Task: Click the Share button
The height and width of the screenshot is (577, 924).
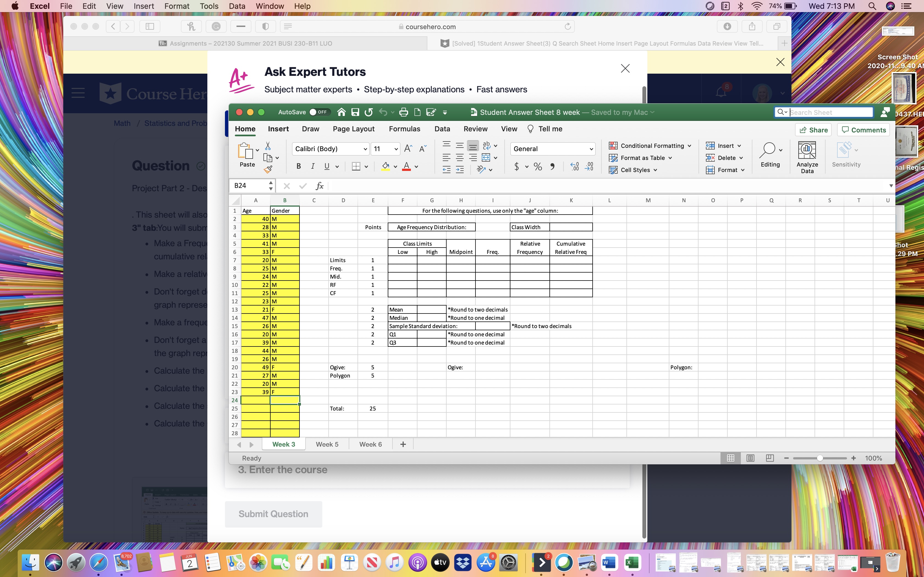Action: pyautogui.click(x=813, y=130)
